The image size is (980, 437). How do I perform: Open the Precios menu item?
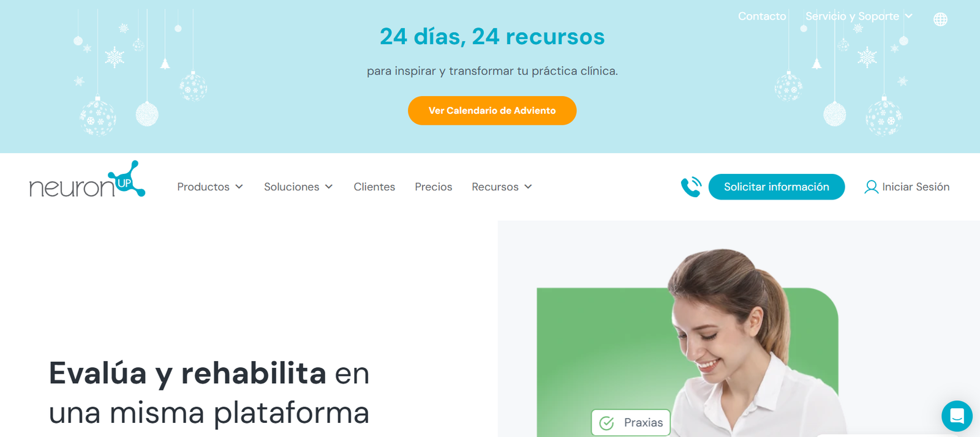[434, 187]
